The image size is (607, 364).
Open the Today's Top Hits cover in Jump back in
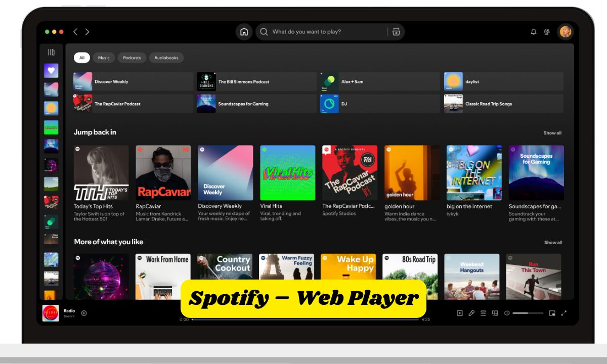tap(101, 173)
